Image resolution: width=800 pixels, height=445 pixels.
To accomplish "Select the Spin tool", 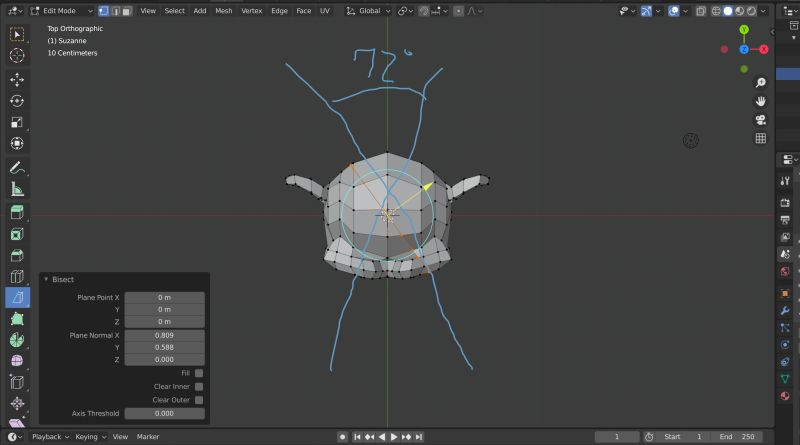I will pyautogui.click(x=17, y=340).
